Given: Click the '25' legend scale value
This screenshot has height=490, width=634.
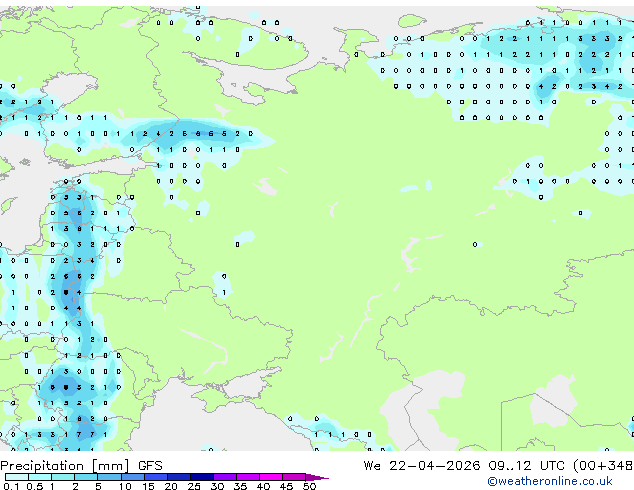Looking at the screenshot, I should pyautogui.click(x=194, y=486).
